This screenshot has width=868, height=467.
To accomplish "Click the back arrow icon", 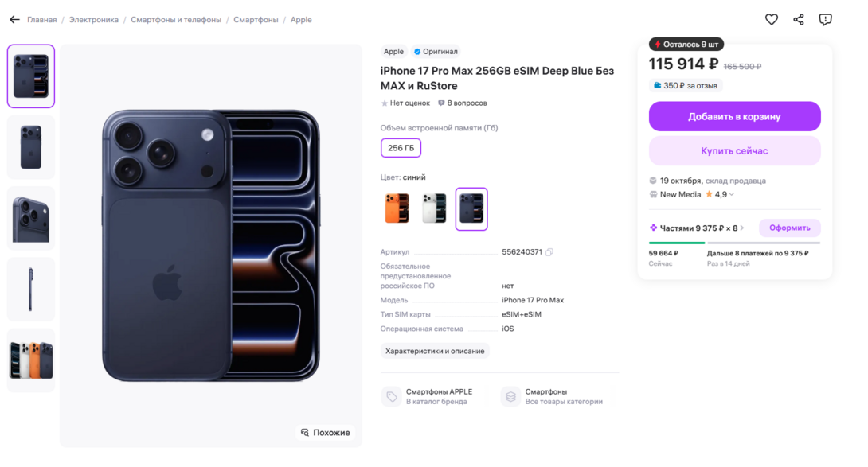I will [x=14, y=20].
